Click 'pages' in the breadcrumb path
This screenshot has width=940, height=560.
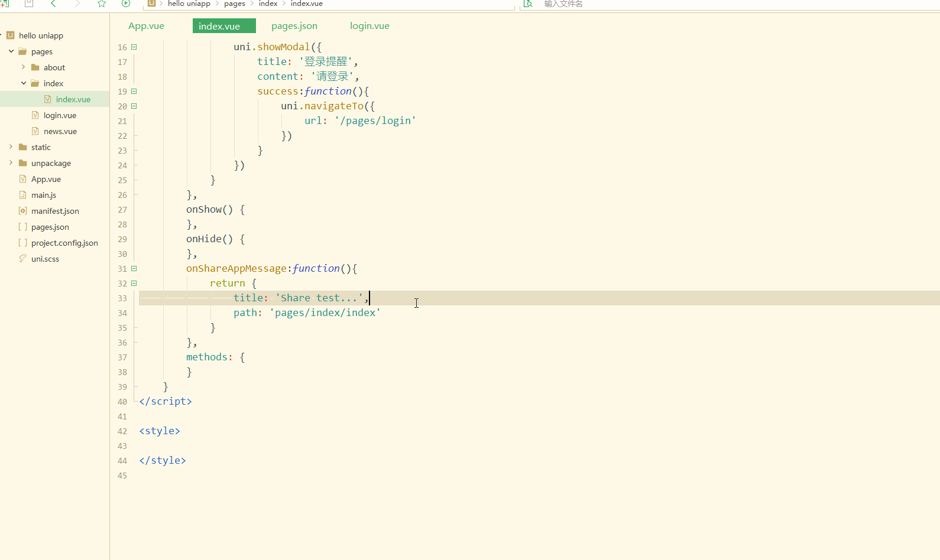pos(235,4)
